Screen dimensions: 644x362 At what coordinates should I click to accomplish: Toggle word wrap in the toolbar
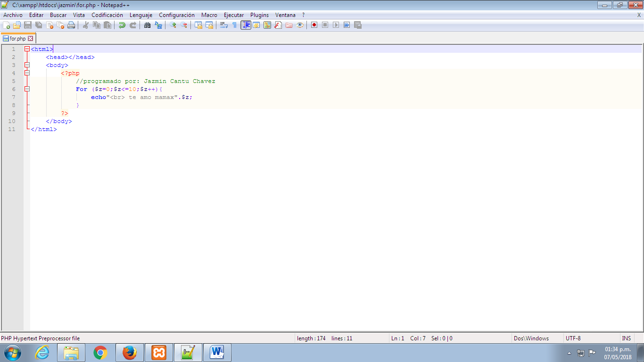tap(223, 25)
